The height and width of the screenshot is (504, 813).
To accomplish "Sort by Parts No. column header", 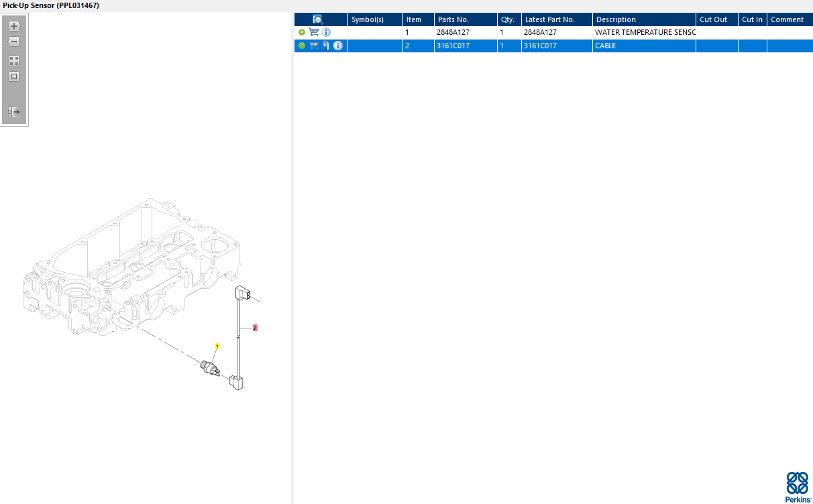I will [466, 19].
